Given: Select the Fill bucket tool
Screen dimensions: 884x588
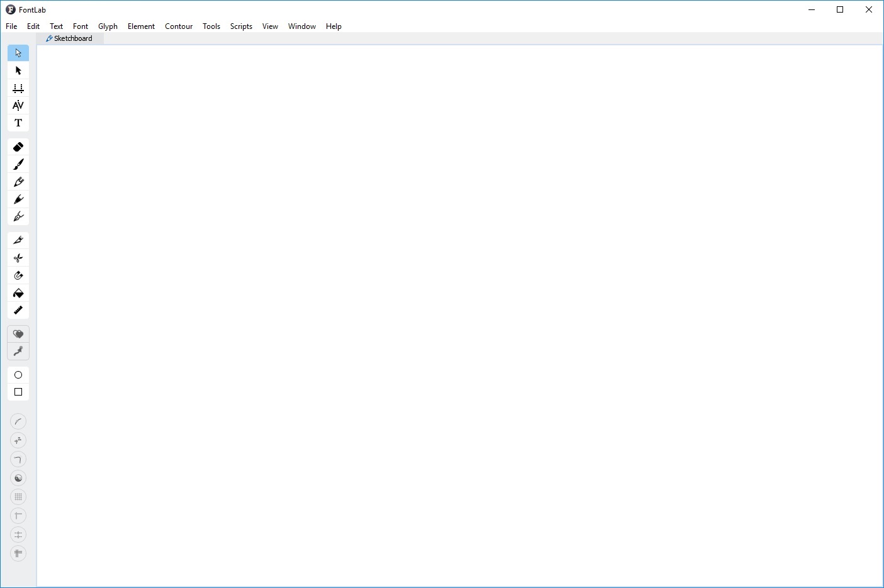Looking at the screenshot, I should (18, 294).
